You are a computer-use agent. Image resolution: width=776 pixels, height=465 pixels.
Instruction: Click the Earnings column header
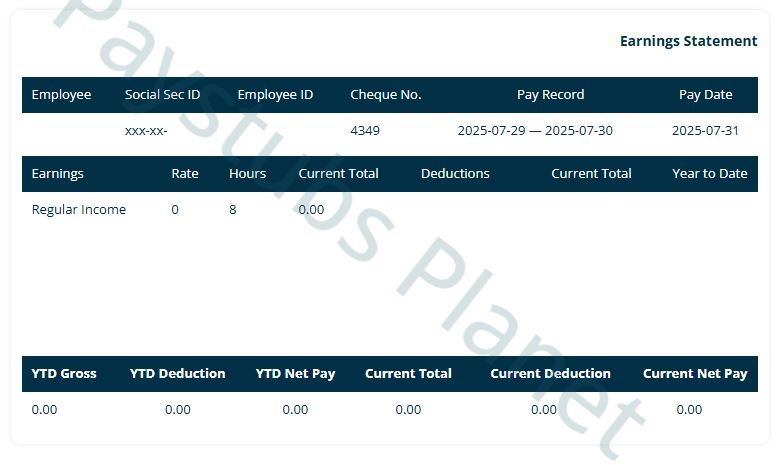point(57,174)
